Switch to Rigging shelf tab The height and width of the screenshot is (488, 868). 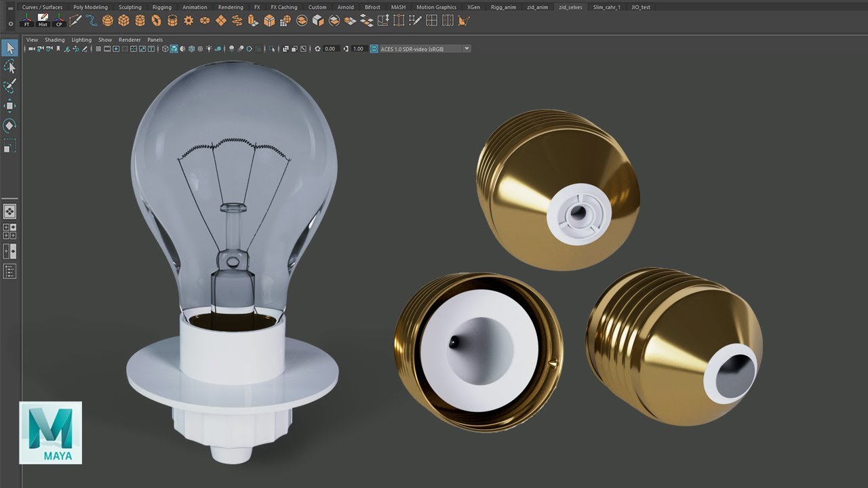click(162, 7)
